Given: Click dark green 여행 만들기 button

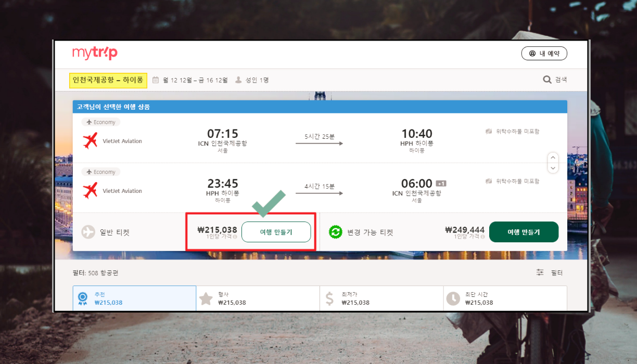Looking at the screenshot, I should click(x=524, y=232).
